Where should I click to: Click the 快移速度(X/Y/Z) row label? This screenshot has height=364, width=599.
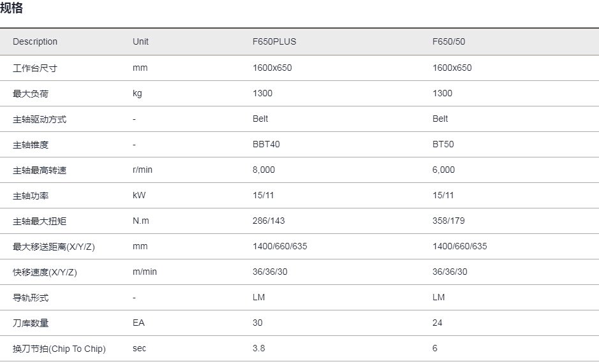(x=45, y=272)
